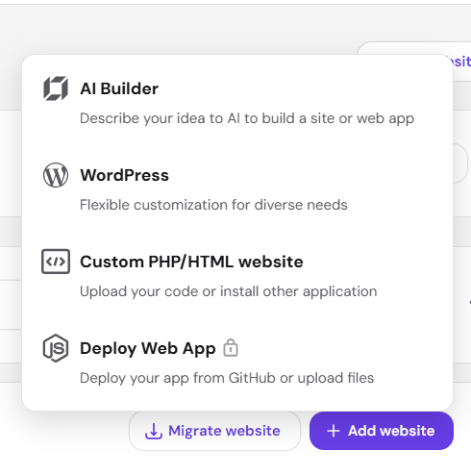Click the plus icon in Add website
471x476 pixels.
pyautogui.click(x=334, y=431)
